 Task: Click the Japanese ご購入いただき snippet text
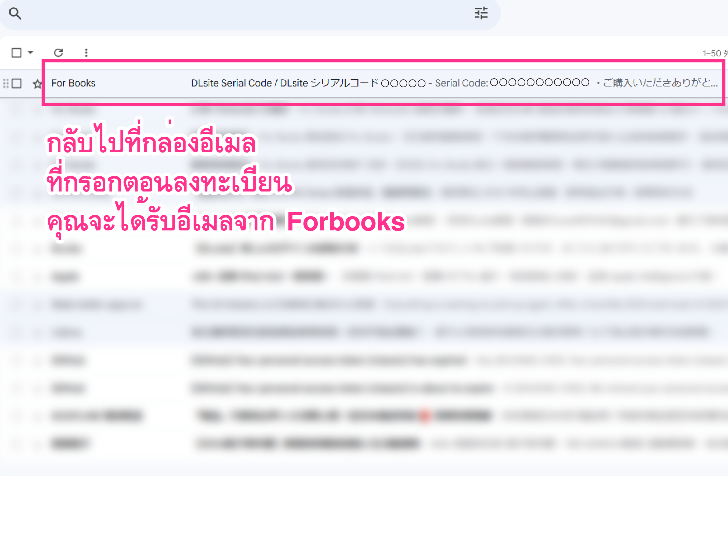click(660, 83)
